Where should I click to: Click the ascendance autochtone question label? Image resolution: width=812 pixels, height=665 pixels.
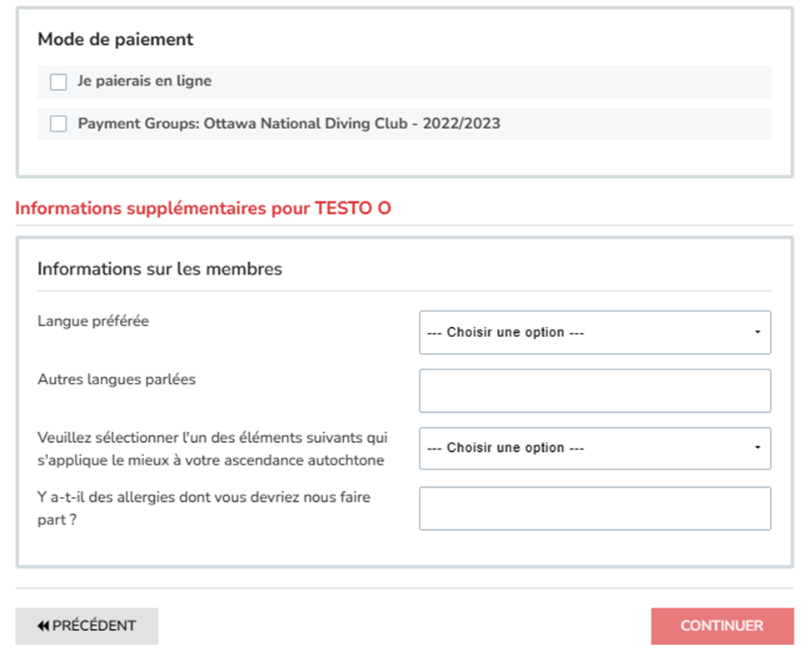coord(212,449)
